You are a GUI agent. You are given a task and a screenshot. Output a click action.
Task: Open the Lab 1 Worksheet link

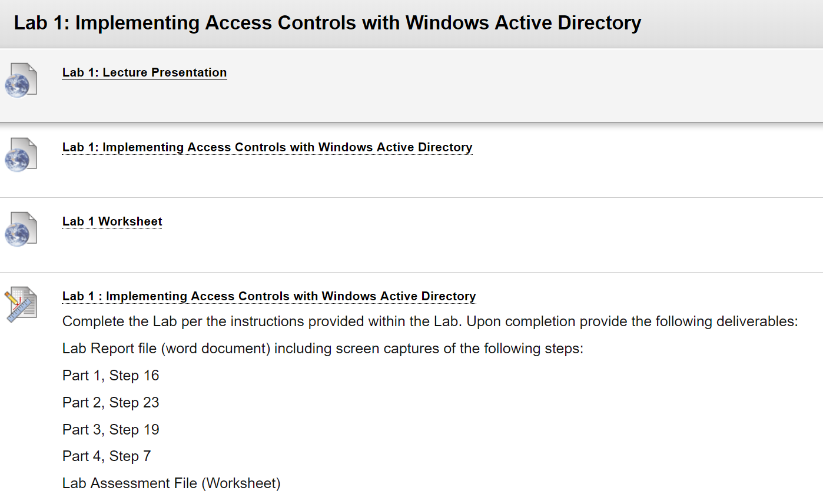click(112, 221)
